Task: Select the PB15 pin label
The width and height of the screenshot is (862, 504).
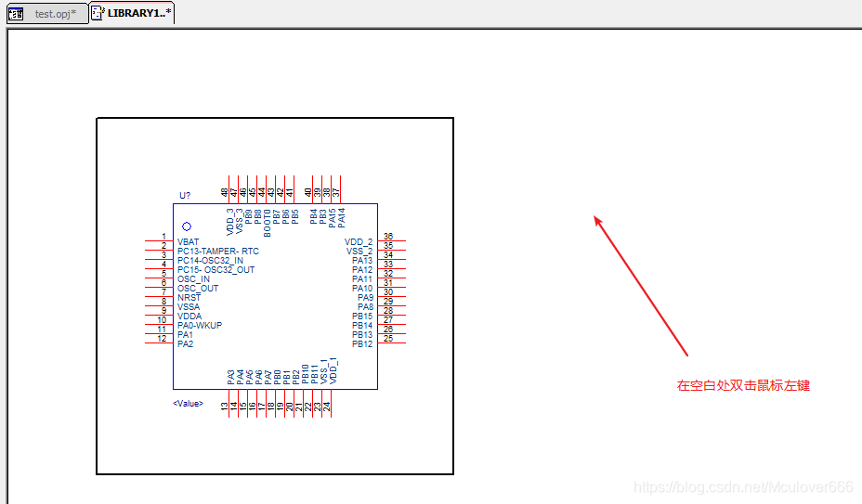Action: click(362, 317)
